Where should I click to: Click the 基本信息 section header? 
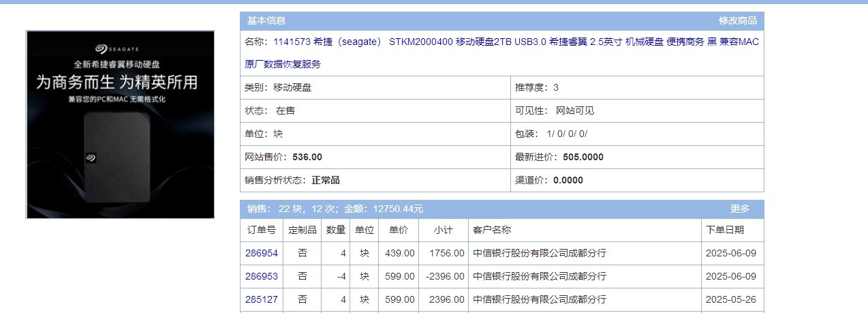click(266, 21)
